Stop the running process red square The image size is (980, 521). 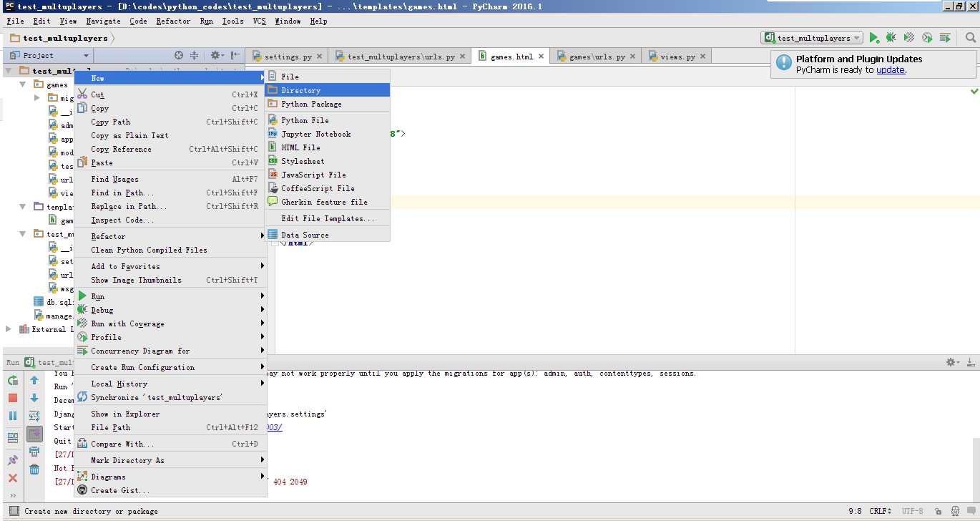coord(13,398)
